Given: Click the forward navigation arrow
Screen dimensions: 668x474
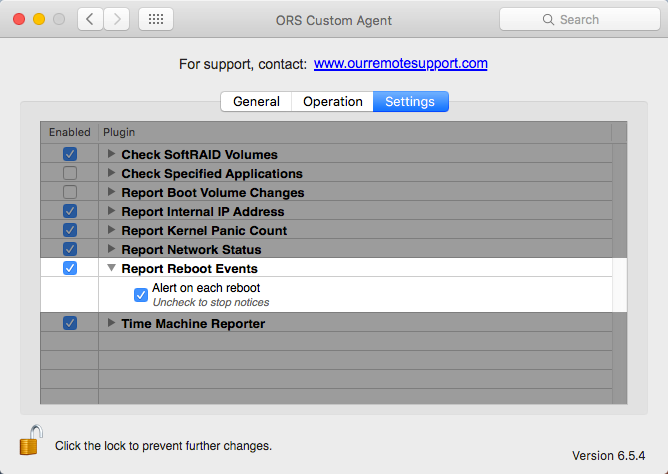Looking at the screenshot, I should coord(116,19).
